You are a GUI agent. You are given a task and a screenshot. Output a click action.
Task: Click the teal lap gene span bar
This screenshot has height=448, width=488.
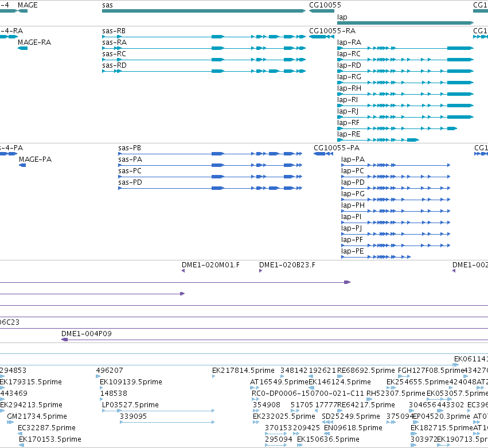(405, 23)
